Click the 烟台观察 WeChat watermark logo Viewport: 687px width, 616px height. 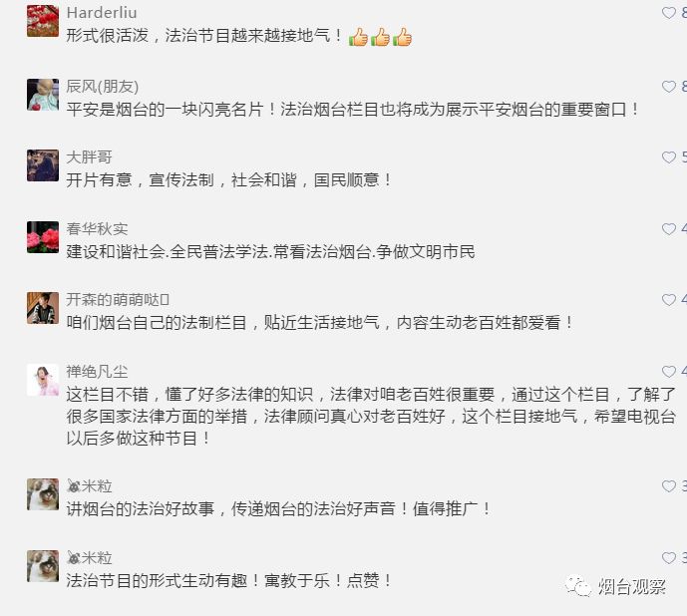tap(615, 586)
